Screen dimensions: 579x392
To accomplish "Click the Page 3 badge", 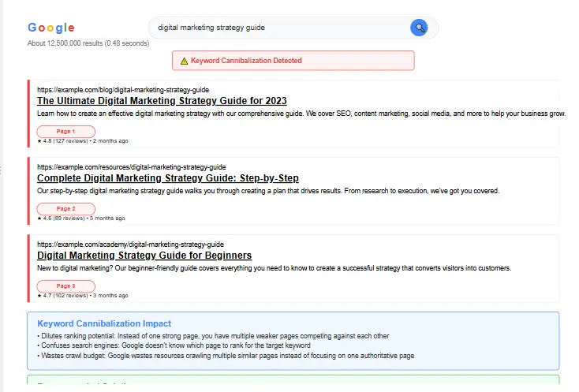I will pyautogui.click(x=65, y=286).
